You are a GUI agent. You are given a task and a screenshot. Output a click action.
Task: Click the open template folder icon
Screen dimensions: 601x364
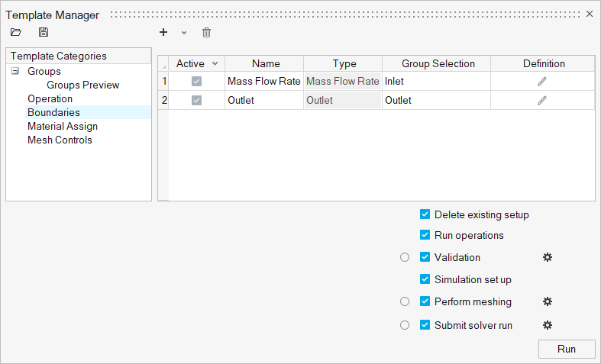coord(16,32)
